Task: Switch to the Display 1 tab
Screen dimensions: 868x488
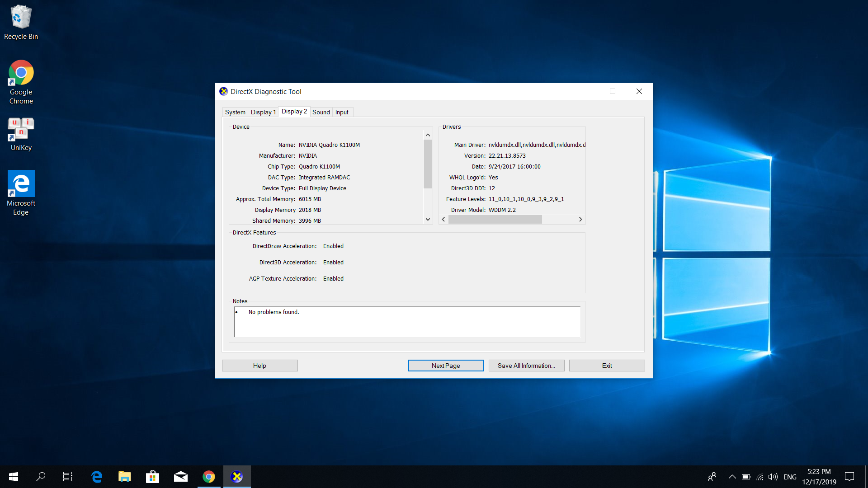Action: [263, 112]
